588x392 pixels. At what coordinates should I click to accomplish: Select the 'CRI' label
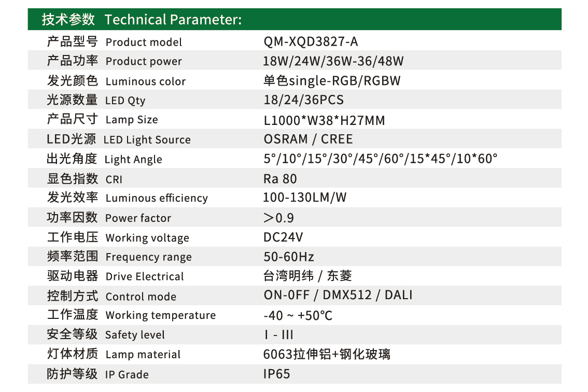pyautogui.click(x=114, y=180)
